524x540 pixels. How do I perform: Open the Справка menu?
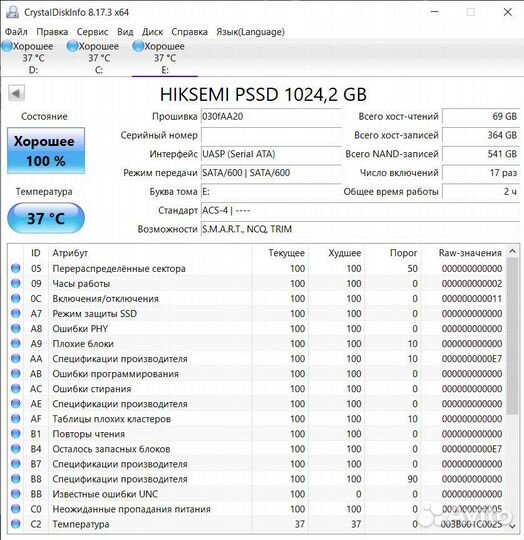click(189, 32)
